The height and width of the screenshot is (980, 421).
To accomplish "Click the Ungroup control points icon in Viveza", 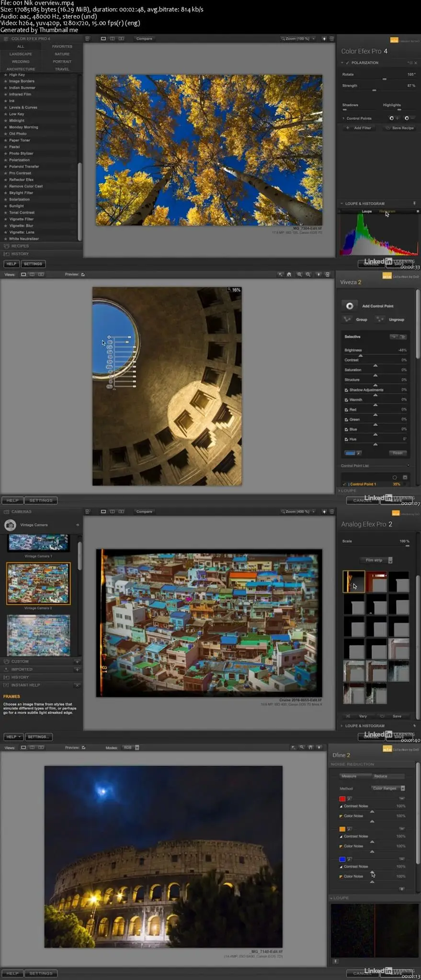I will point(380,319).
